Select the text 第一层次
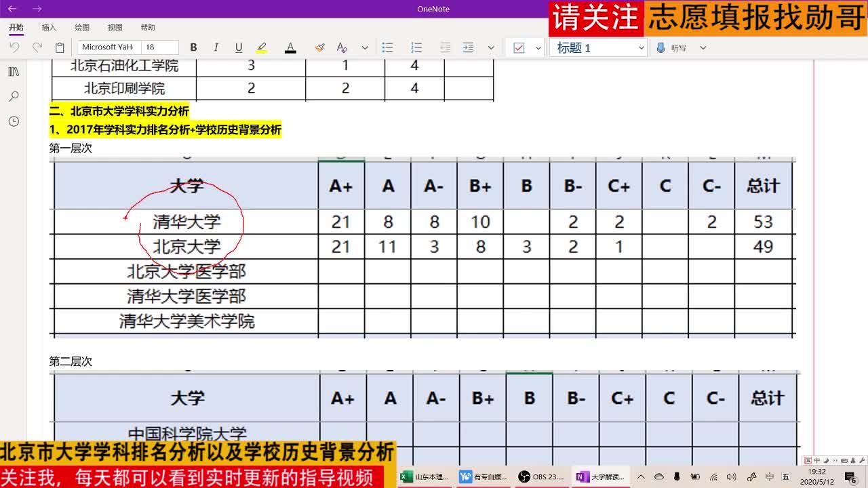Screen dimensions: 868x488 (x=71, y=148)
